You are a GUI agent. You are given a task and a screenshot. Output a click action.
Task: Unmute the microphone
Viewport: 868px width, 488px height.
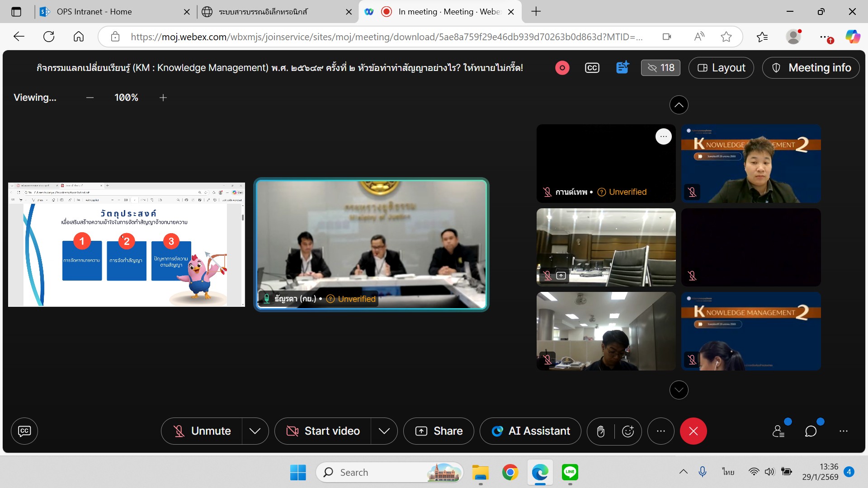(x=202, y=431)
